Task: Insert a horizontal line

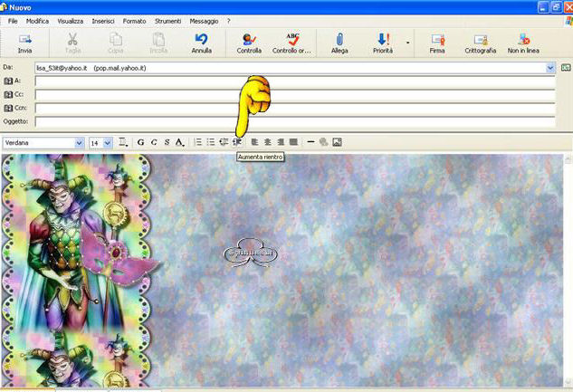Action: 310,142
